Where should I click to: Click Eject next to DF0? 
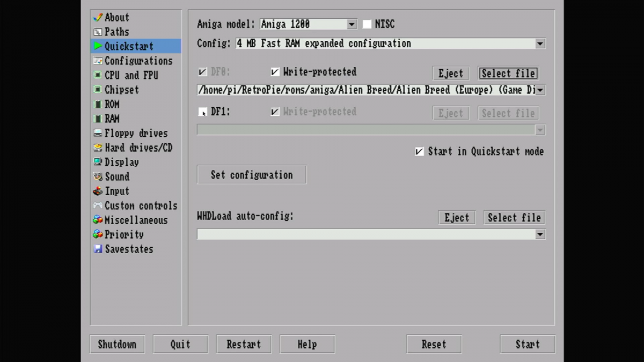point(450,73)
